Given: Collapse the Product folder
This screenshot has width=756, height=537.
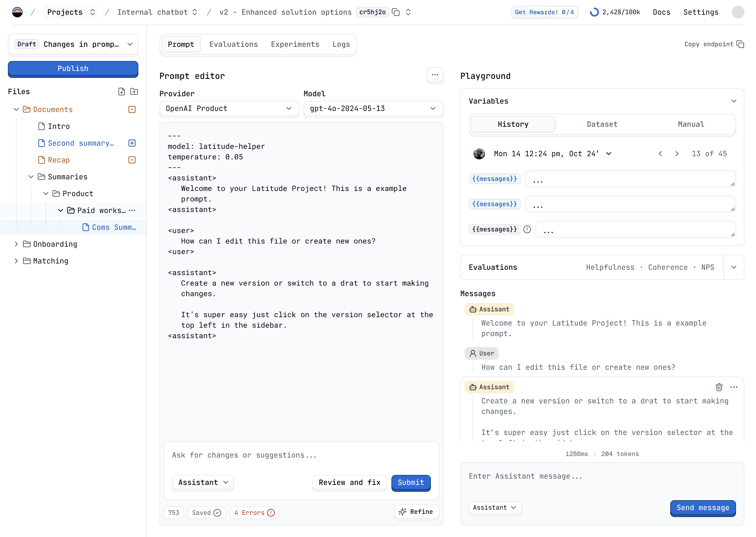Looking at the screenshot, I should tap(46, 194).
